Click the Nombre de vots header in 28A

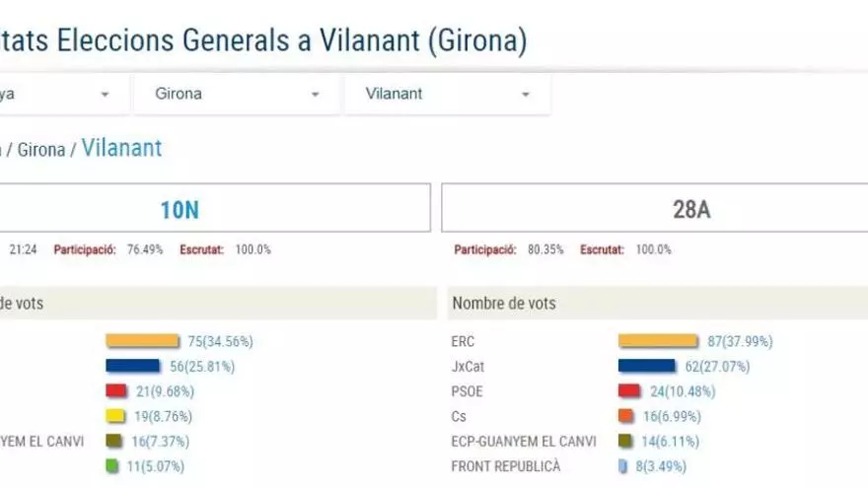point(504,304)
